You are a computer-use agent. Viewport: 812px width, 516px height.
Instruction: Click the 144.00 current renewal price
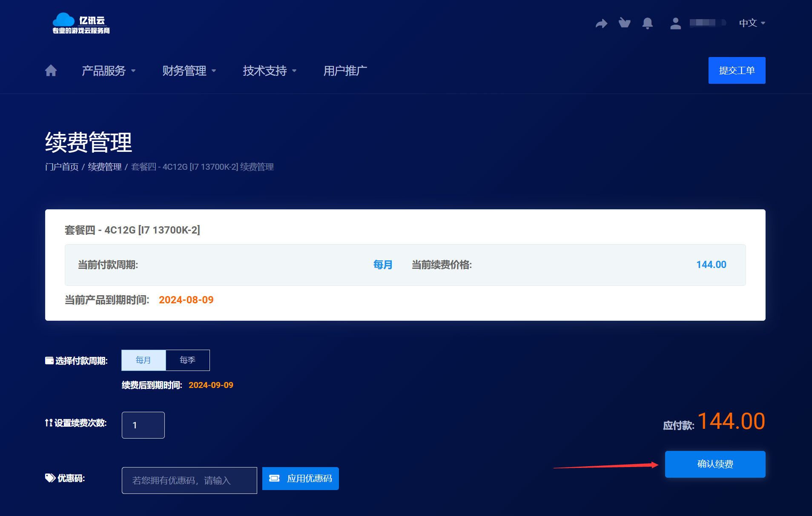[711, 265]
